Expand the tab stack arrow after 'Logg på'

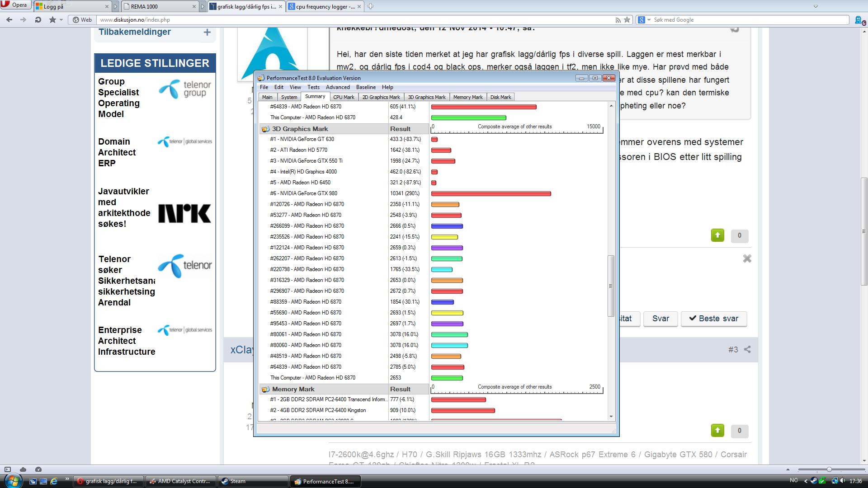click(x=115, y=6)
